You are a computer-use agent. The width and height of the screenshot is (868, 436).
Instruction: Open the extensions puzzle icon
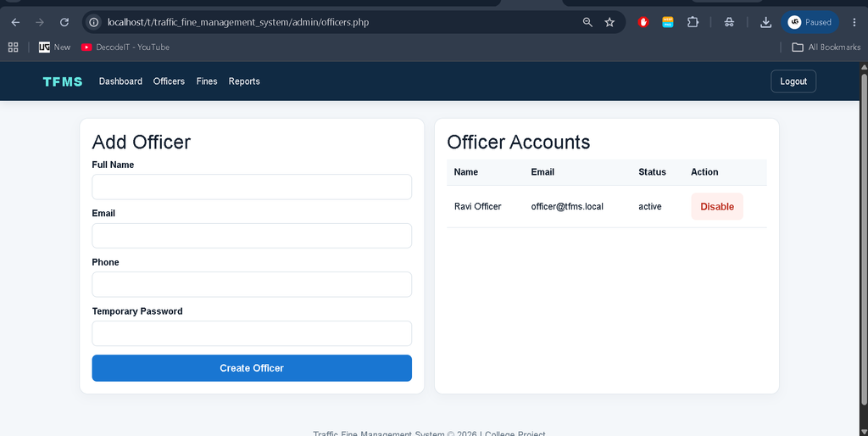(693, 22)
